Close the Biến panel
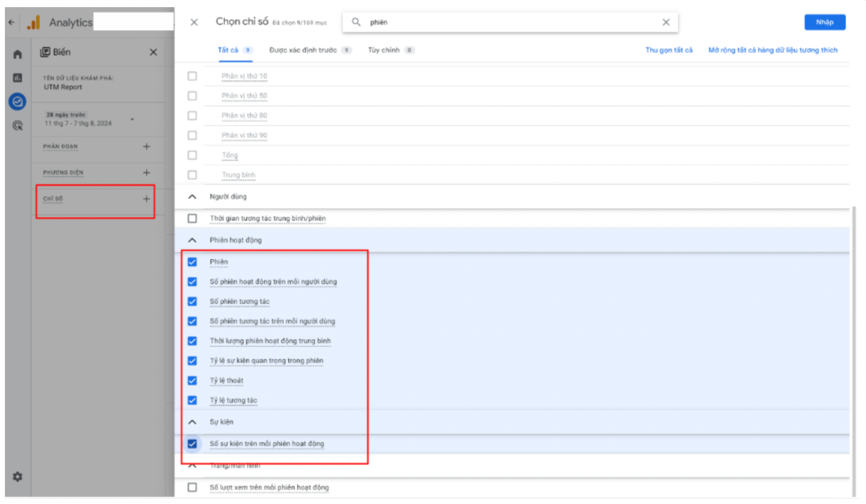 click(x=153, y=52)
